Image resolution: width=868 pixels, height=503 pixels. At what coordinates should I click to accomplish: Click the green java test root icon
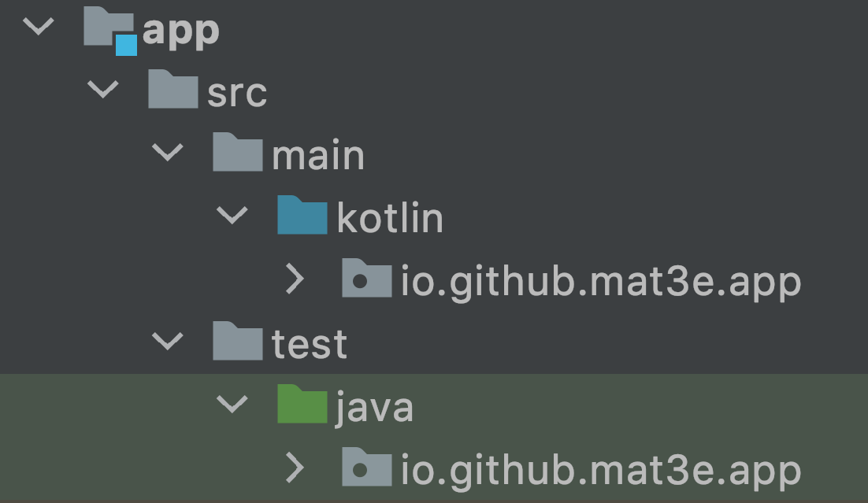[x=302, y=406]
